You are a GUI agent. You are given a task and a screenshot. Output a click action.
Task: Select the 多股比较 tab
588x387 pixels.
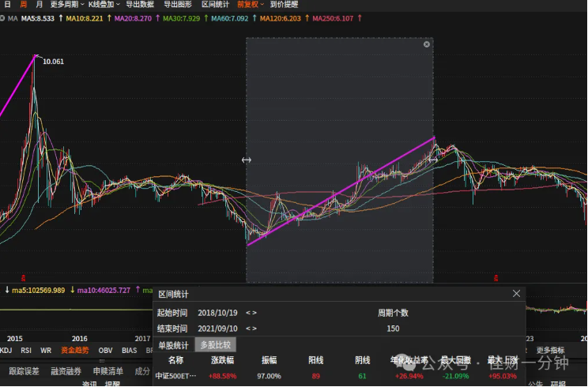coord(215,344)
